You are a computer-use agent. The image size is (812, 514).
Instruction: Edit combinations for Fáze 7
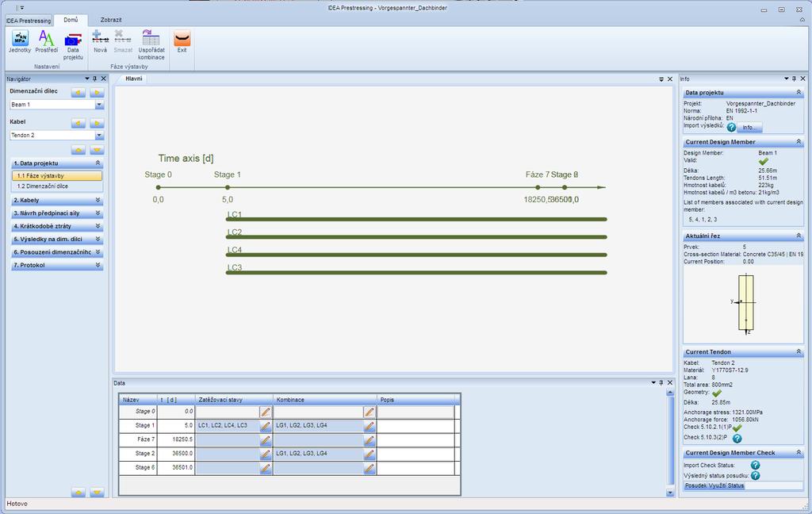(370, 440)
